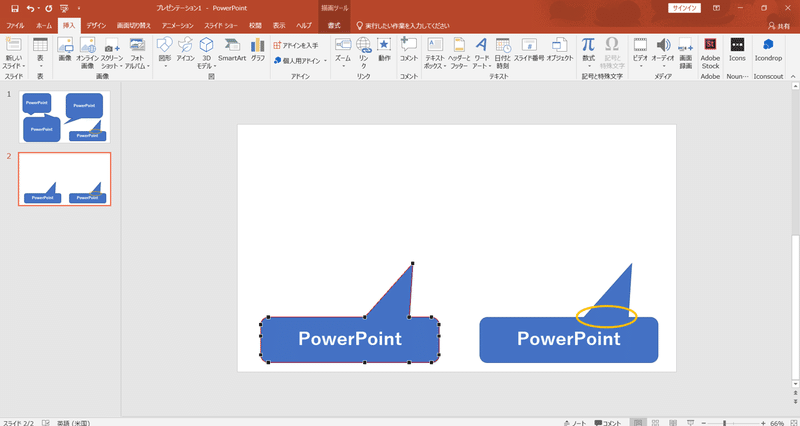Insert slide number (スライド番号)
The height and width of the screenshot is (426, 800).
tap(529, 50)
